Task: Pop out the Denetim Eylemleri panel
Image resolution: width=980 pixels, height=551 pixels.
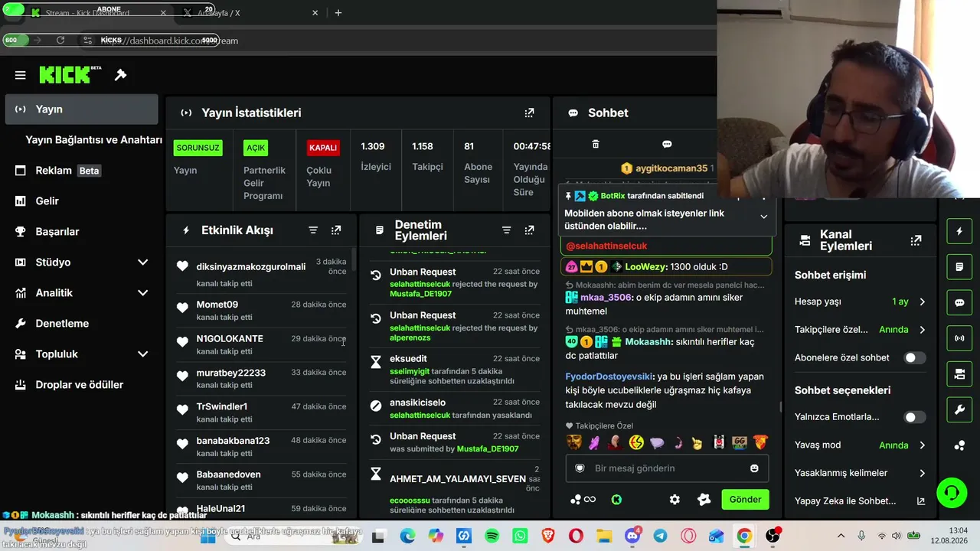Action: point(529,230)
